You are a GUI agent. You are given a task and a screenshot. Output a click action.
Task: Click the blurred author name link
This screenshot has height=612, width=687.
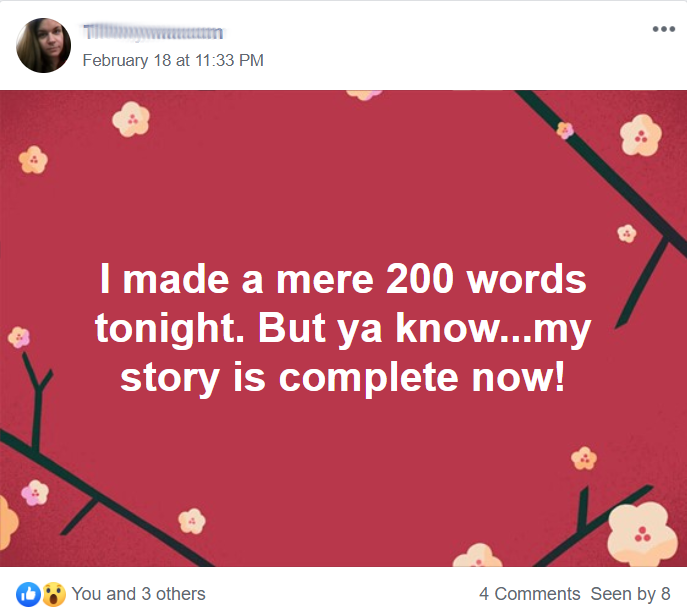[x=152, y=35]
